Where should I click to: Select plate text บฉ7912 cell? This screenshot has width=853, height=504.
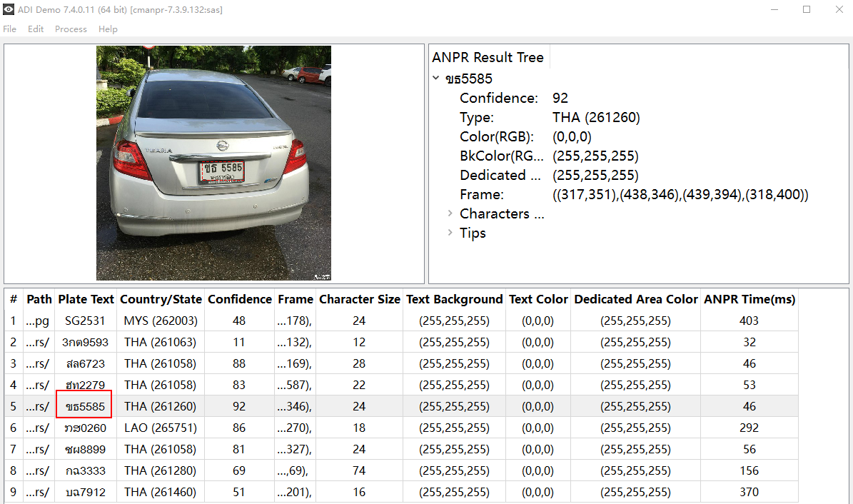(x=85, y=492)
